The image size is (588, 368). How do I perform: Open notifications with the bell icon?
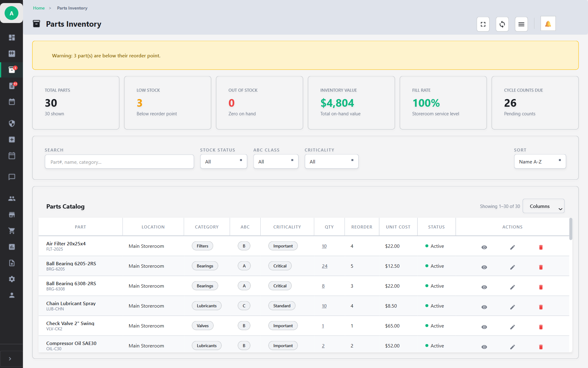coord(548,23)
